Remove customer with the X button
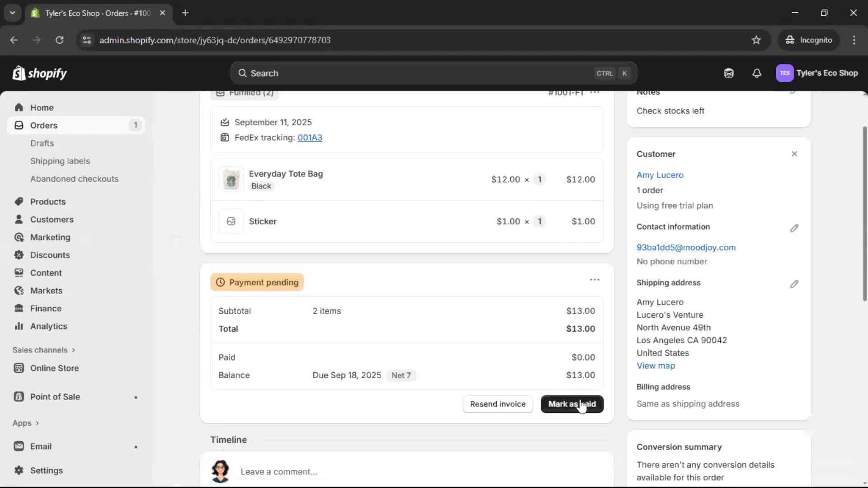Viewport: 868px width, 488px height. (x=794, y=154)
